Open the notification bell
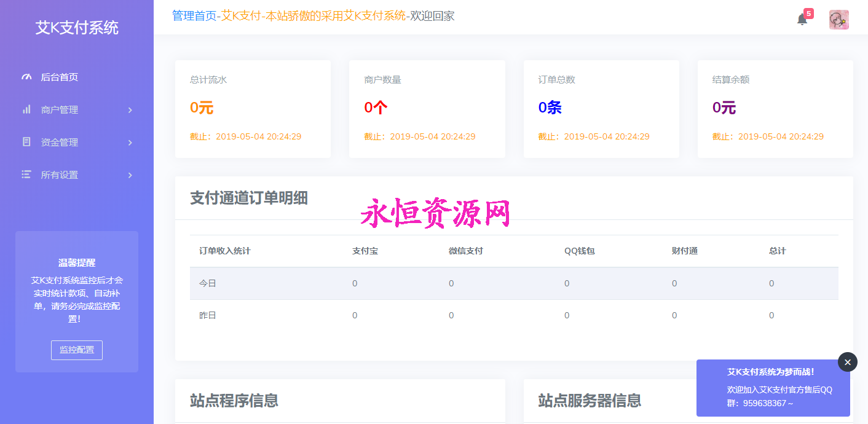Viewport: 868px width, 424px height. point(802,20)
